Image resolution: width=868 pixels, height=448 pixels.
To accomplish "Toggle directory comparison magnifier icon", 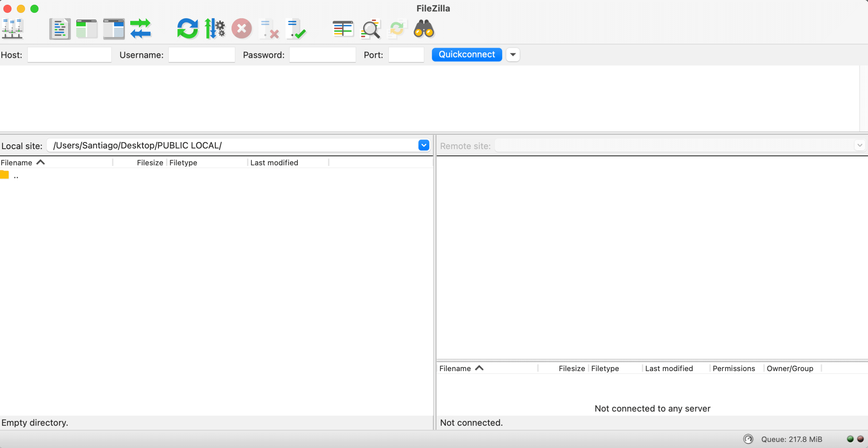I will (x=370, y=29).
